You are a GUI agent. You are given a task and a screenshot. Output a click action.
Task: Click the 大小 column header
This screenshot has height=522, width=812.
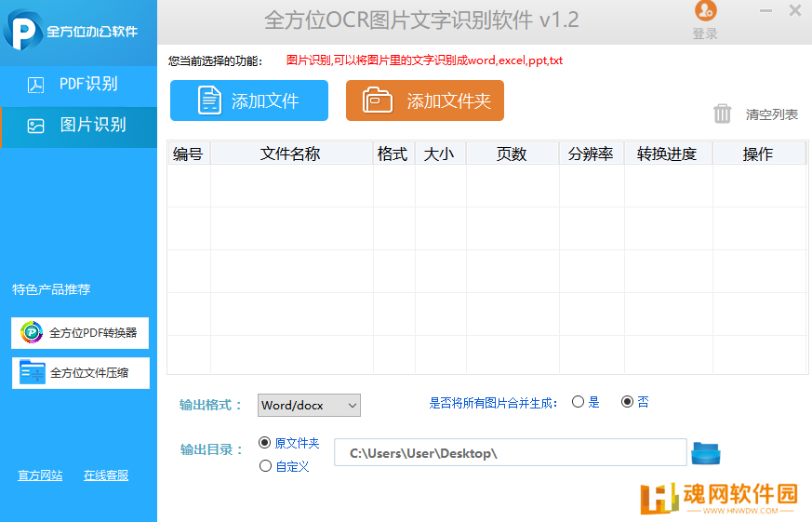(440, 154)
